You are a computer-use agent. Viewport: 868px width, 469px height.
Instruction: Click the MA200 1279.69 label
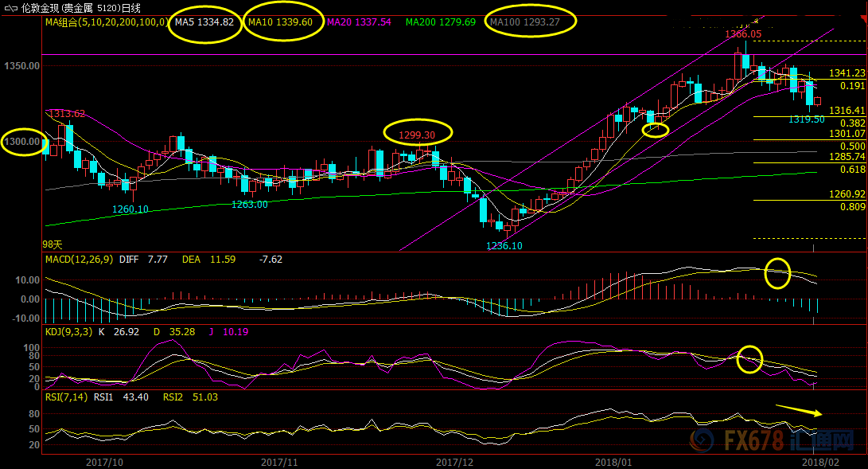pyautogui.click(x=440, y=22)
